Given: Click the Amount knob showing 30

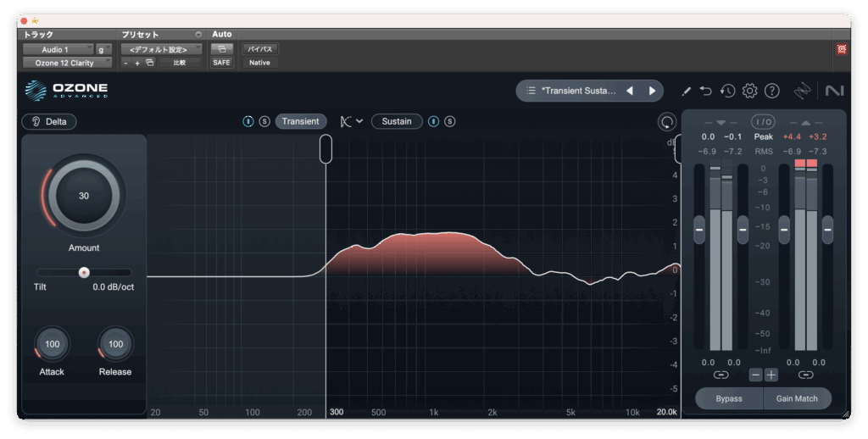Looking at the screenshot, I should (83, 196).
